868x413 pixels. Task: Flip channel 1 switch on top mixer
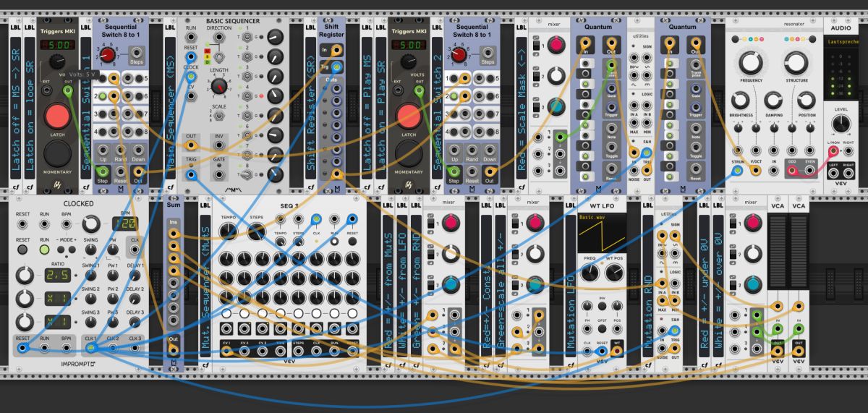[537, 46]
